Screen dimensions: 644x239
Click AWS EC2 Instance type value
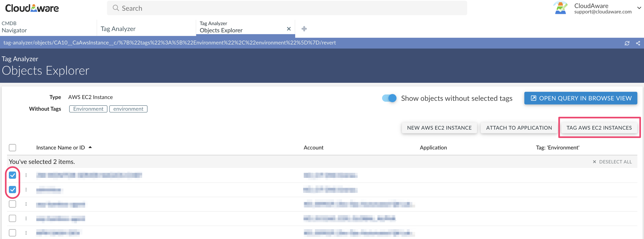pos(91,97)
